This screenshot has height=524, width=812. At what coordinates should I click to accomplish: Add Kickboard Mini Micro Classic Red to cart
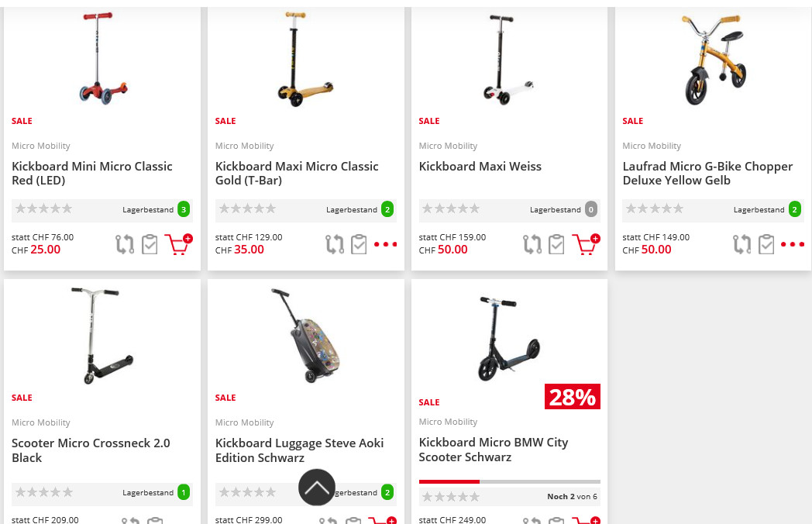[x=177, y=244]
